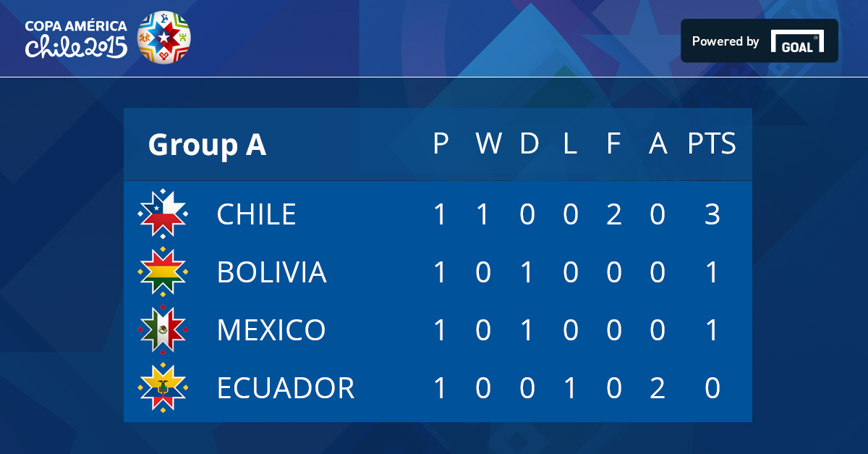Click the Bolivia flag star icon
Viewport: 868px width, 454px height.
point(163,272)
